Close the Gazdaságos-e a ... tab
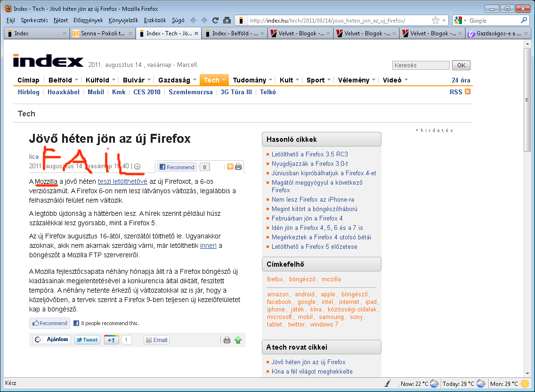This screenshot has width=535, height=392. click(526, 33)
